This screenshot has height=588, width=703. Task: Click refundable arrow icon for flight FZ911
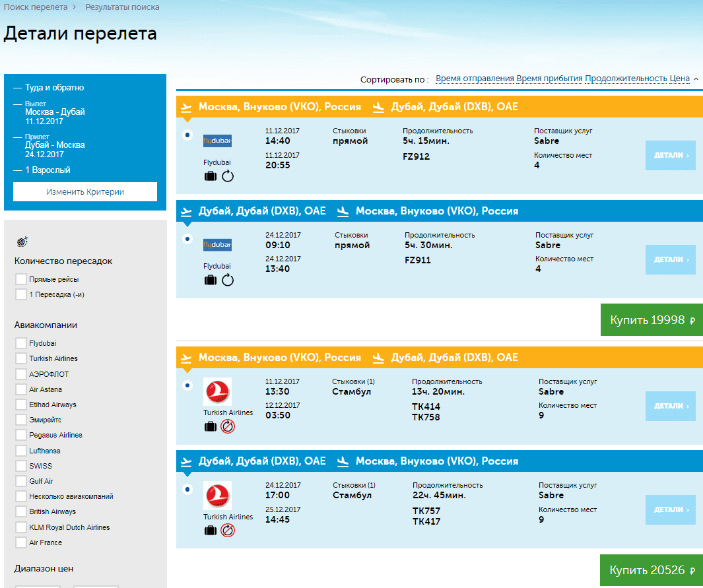(228, 280)
